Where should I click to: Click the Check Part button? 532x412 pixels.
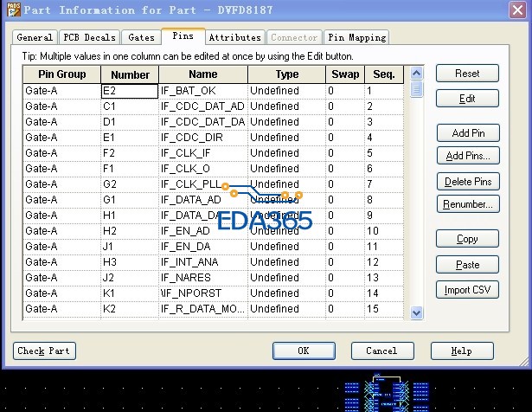point(44,351)
